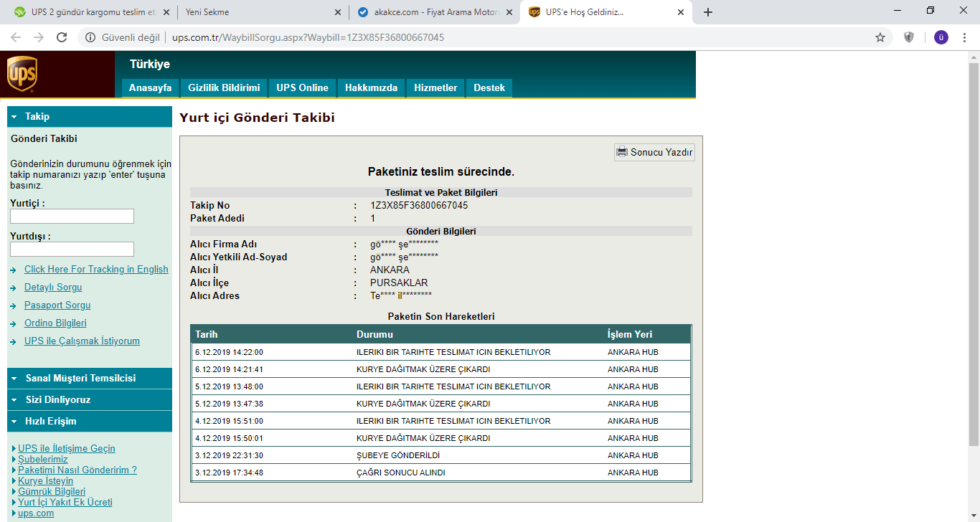980x522 pixels.
Task: Select tracking number 1Z3X85F36800667045 text
Action: tap(419, 205)
